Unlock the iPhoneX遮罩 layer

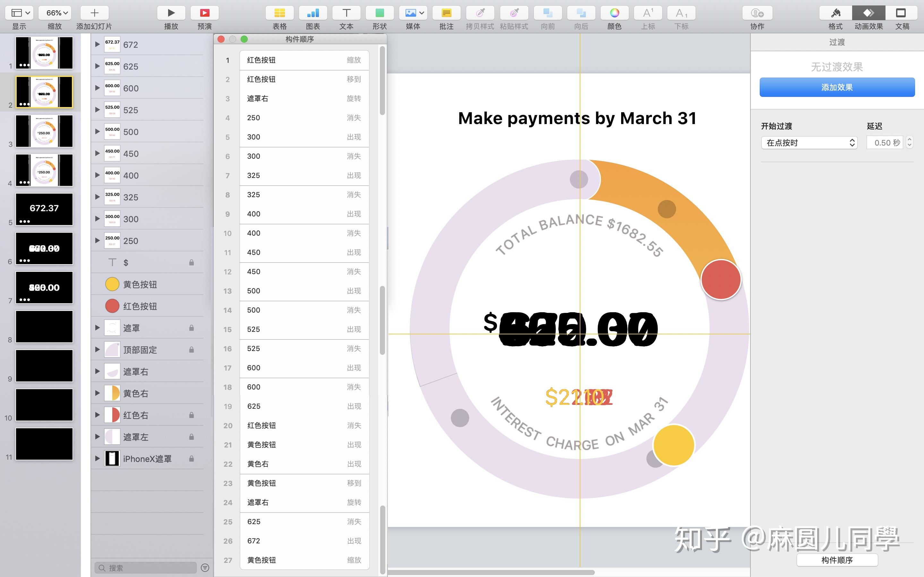[192, 458]
